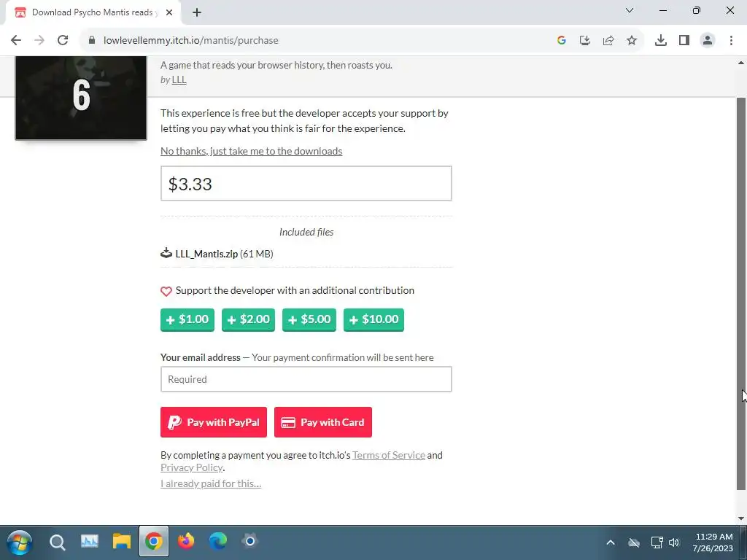This screenshot has height=560, width=747.
Task: Add $1.00 contribution
Action: tap(187, 319)
